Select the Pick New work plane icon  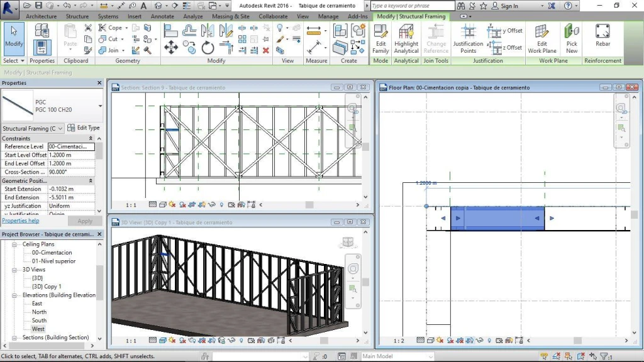pos(571,39)
